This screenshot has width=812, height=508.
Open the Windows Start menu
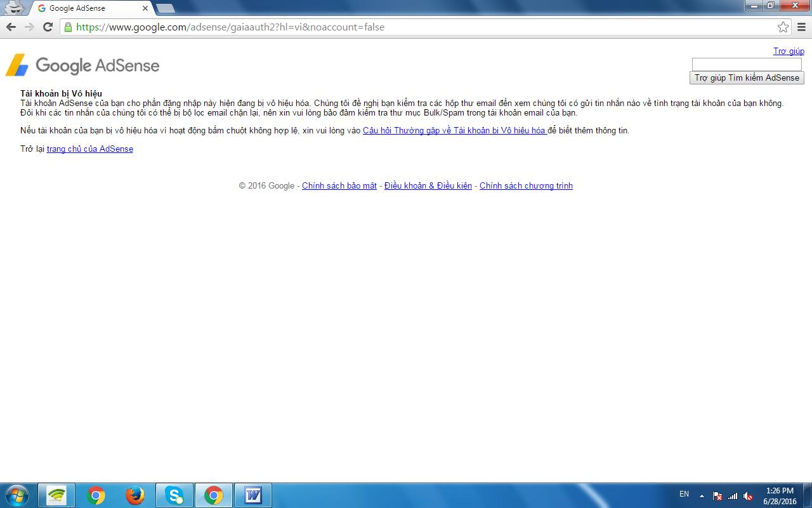pyautogui.click(x=16, y=495)
